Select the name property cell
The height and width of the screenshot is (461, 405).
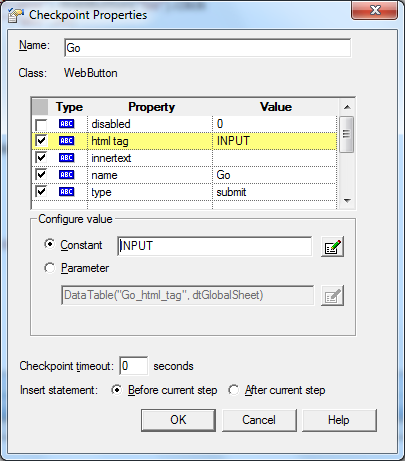[x=150, y=175]
